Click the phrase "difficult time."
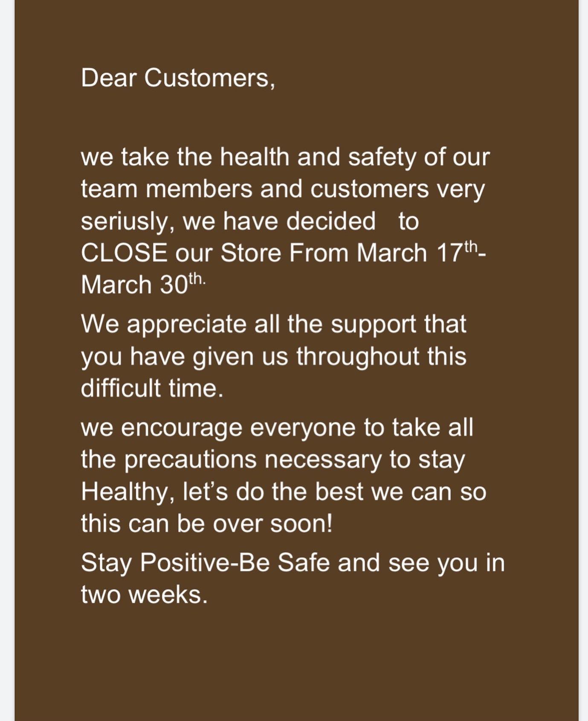The image size is (588, 721). coord(152,388)
